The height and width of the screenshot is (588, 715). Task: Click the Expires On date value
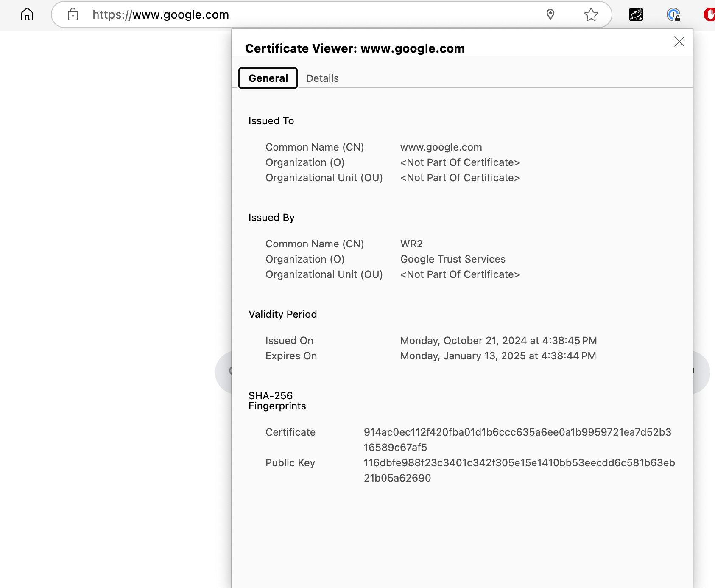coord(498,356)
